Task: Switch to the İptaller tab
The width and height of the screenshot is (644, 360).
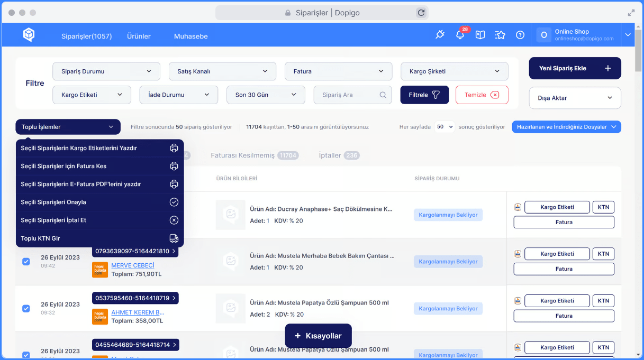Action: (339, 155)
